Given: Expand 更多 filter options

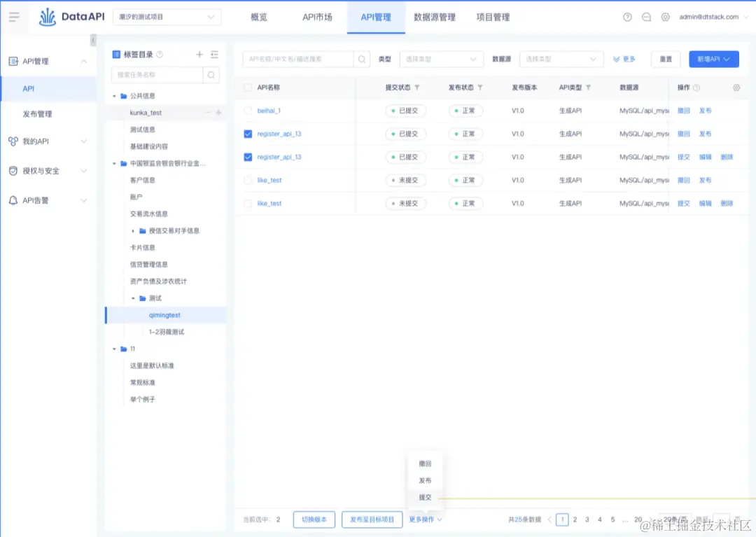Looking at the screenshot, I should (x=624, y=59).
